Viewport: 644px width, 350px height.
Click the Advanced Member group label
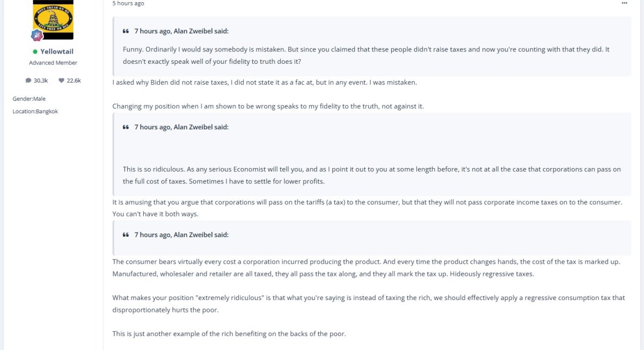tap(53, 63)
